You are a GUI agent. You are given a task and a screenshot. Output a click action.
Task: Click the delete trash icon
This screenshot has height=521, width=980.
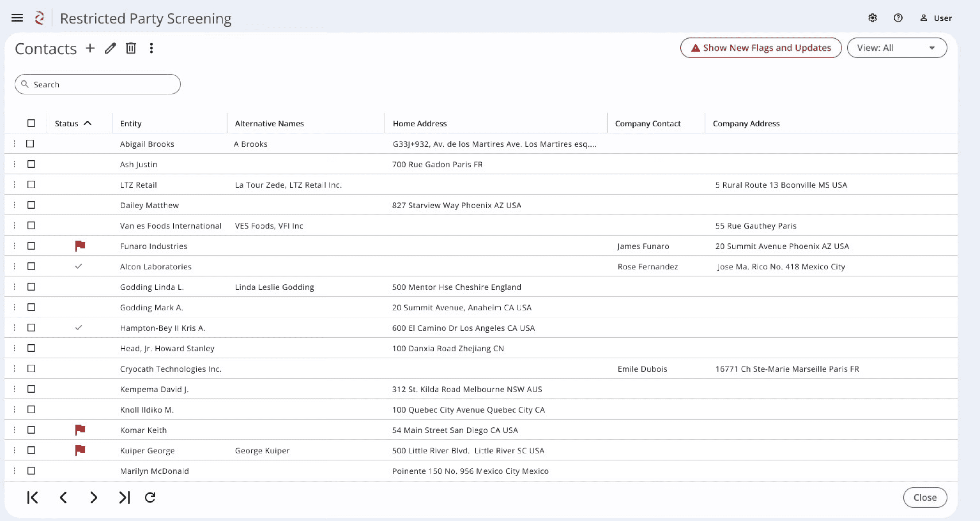point(131,48)
